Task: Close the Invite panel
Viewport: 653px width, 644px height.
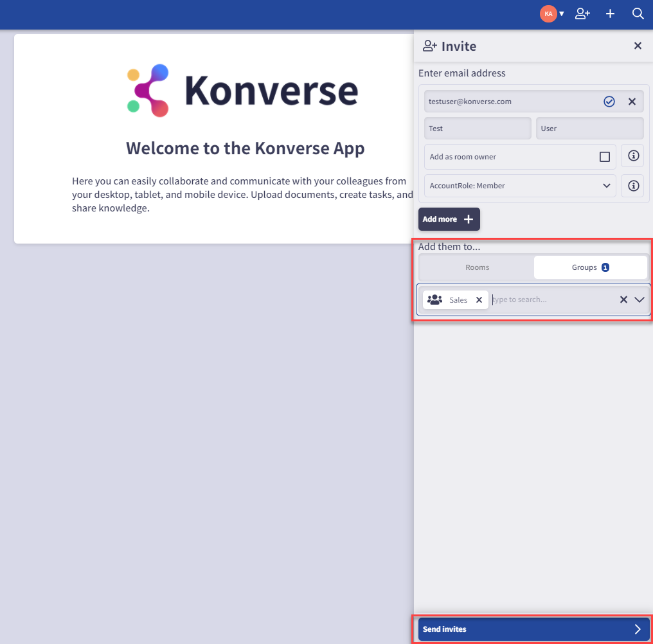Action: pyautogui.click(x=638, y=46)
